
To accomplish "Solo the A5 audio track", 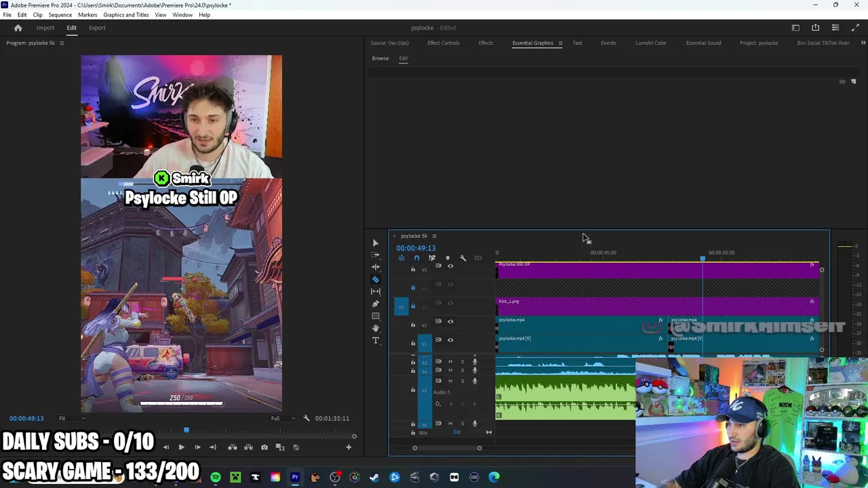I will [x=462, y=381].
